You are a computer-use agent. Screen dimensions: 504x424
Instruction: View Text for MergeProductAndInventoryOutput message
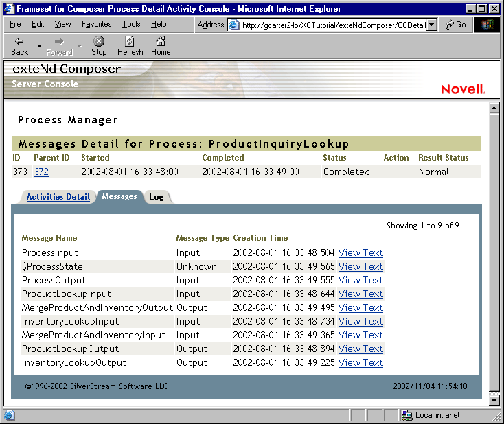(x=360, y=308)
